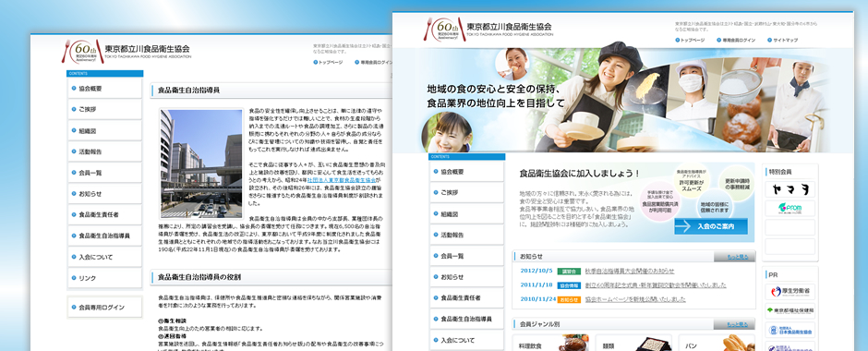868x351 pixels.
Task: Select 入会について in back window sidebar
Action: pos(105,257)
